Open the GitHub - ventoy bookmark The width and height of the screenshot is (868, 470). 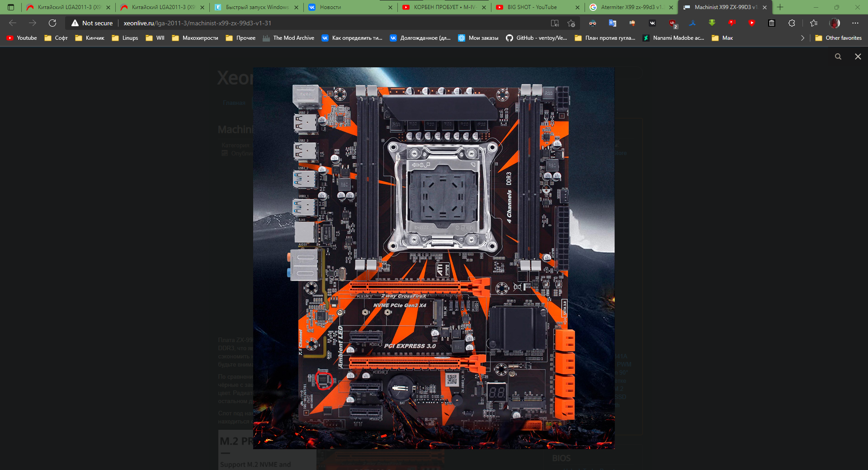tap(536, 38)
